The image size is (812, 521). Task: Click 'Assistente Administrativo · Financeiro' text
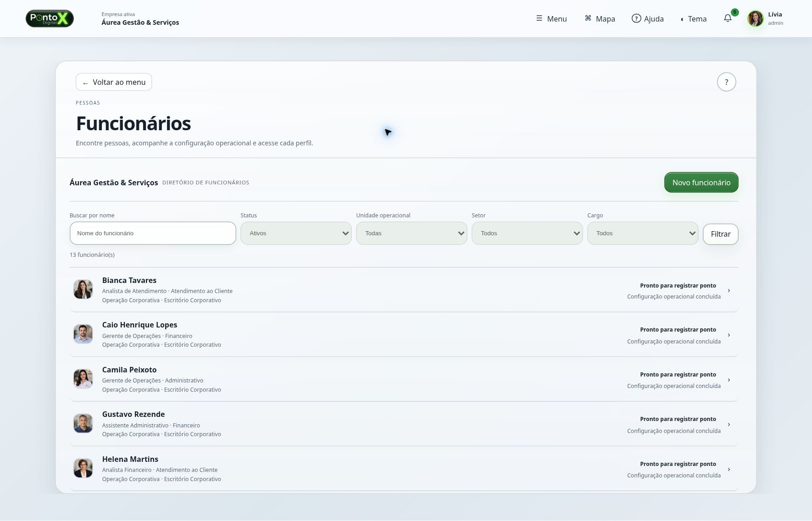[151, 425]
